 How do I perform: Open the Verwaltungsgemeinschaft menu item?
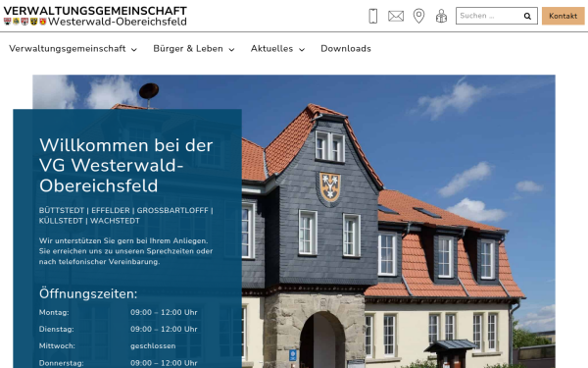click(x=67, y=49)
